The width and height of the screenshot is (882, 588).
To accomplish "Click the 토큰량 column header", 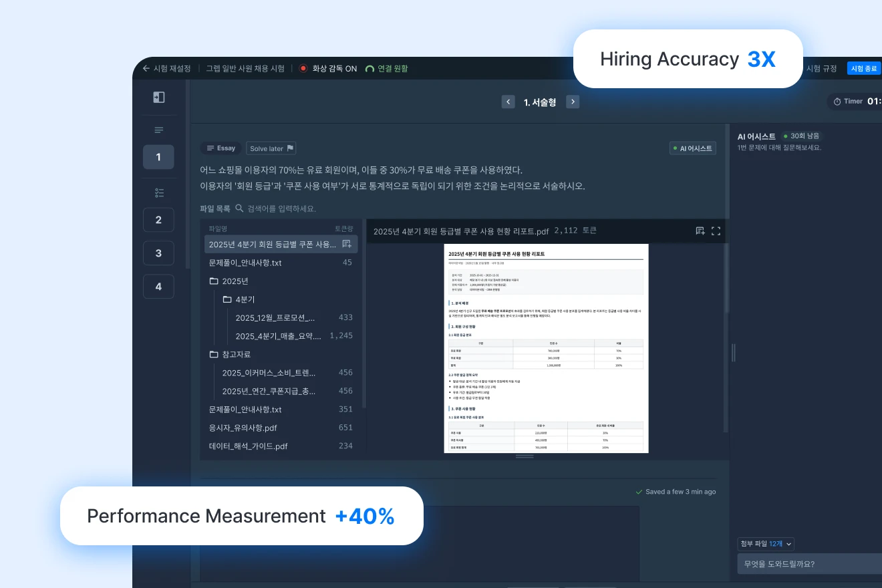I will pyautogui.click(x=343, y=229).
